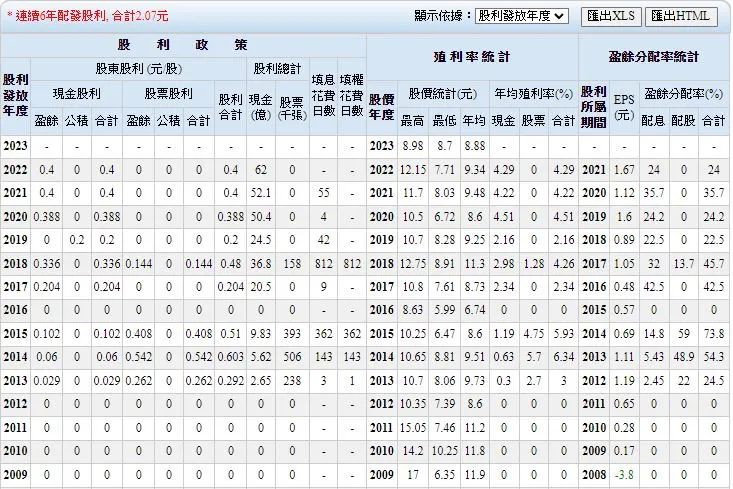Click payout total 45.7 for period 2017
733x489 pixels.
(x=714, y=263)
